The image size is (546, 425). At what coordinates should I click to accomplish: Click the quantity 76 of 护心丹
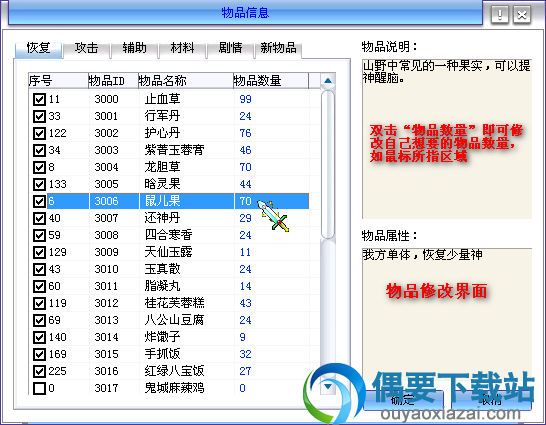point(245,133)
